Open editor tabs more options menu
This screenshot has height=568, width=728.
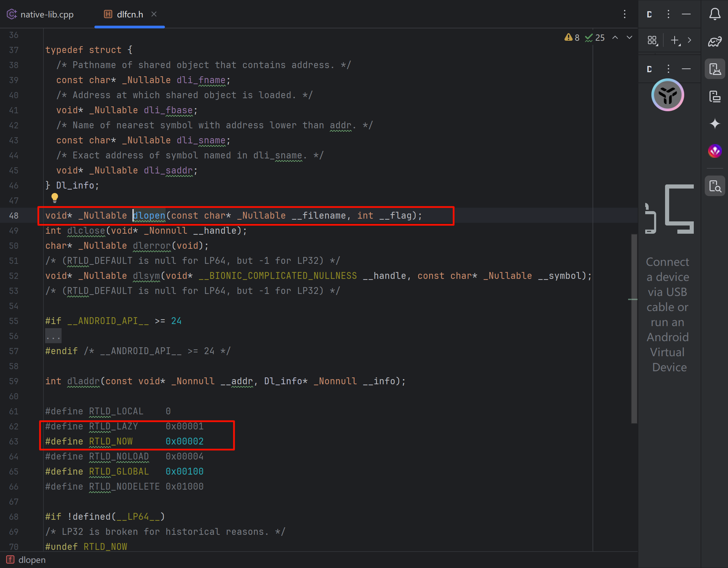pos(625,14)
